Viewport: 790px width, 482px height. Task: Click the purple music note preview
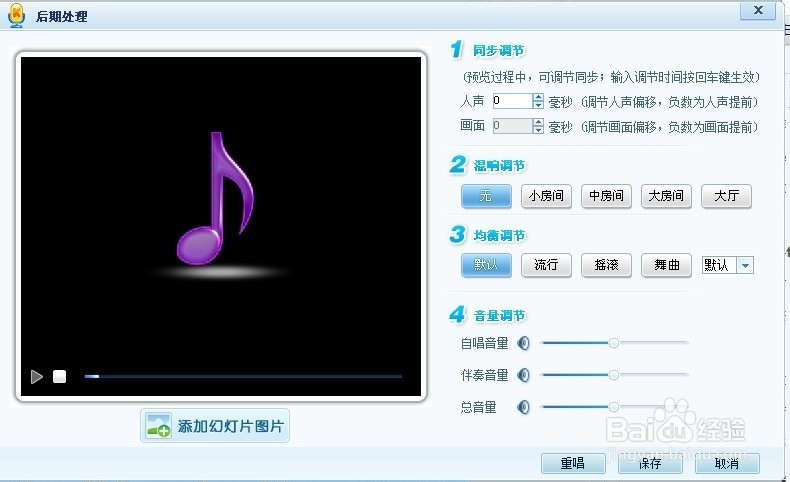pos(216,198)
